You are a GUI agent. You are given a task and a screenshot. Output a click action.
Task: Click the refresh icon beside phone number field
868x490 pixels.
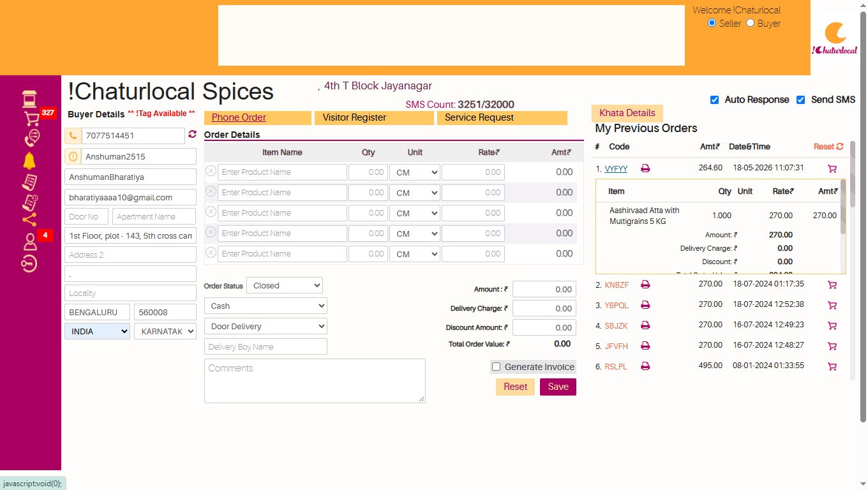coord(192,135)
